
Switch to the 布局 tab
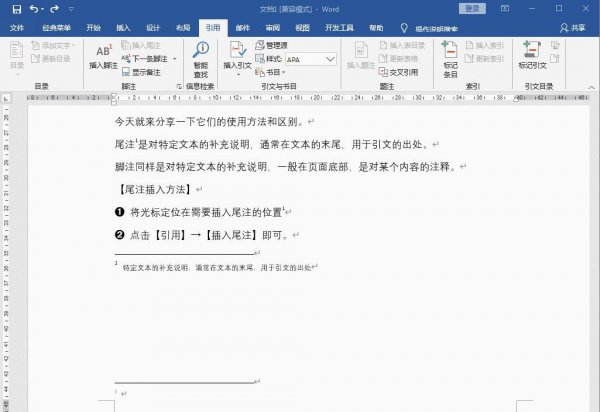183,28
